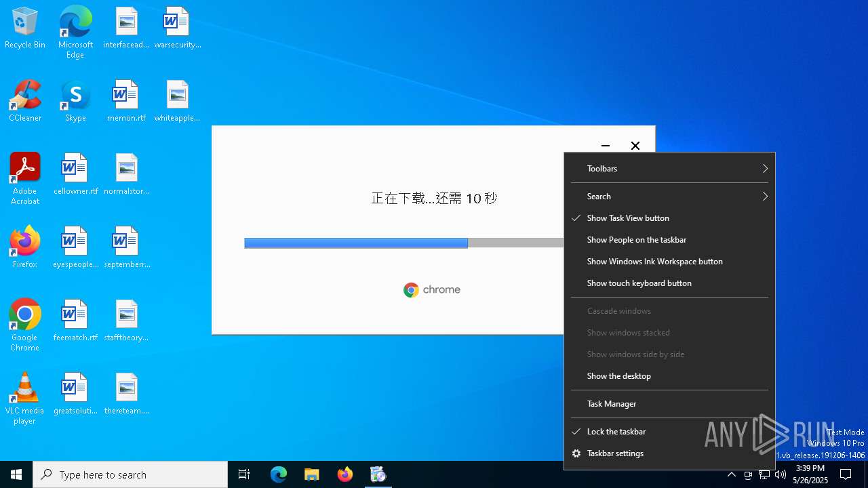Click the chrome logo in installer
The width and height of the screenshot is (868, 488).
[432, 290]
